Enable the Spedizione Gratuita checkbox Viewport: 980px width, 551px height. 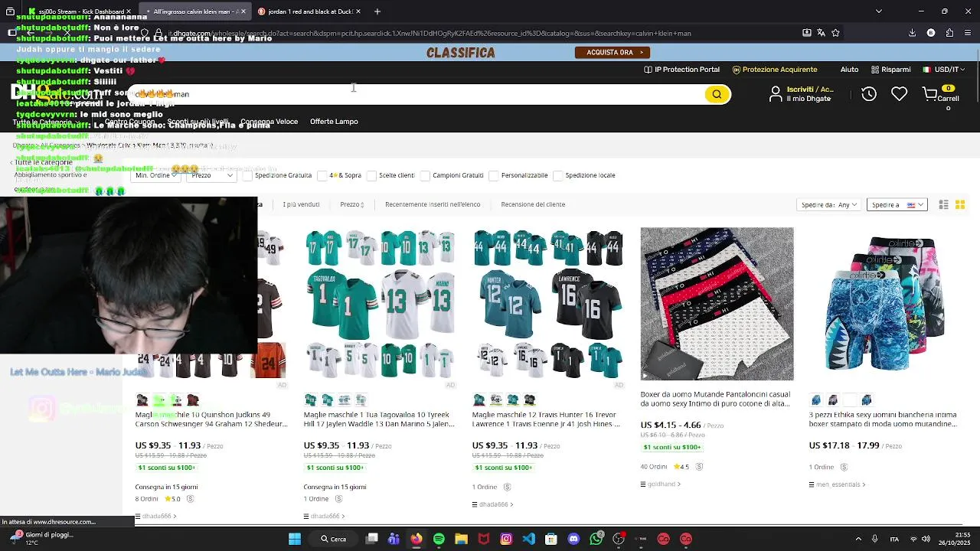click(247, 175)
